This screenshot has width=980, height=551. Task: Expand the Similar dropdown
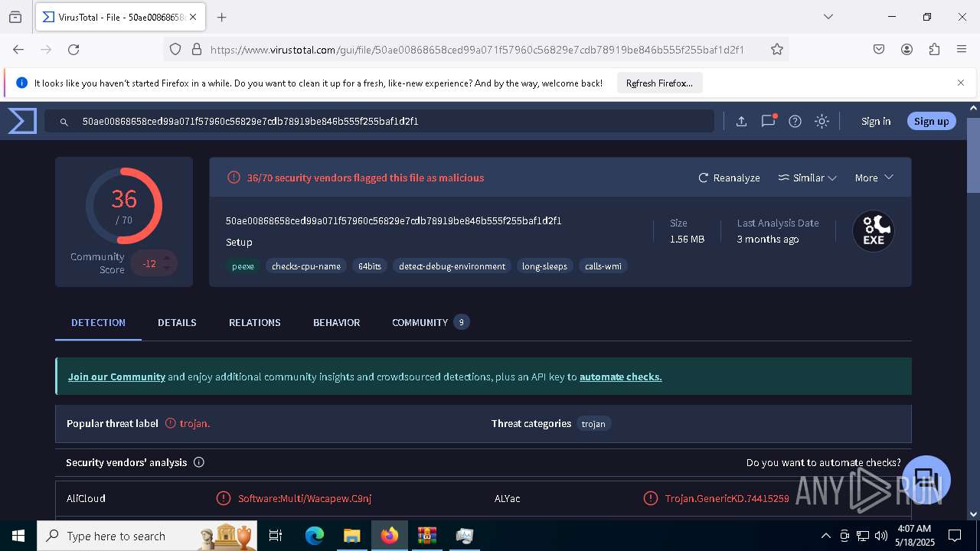click(807, 178)
